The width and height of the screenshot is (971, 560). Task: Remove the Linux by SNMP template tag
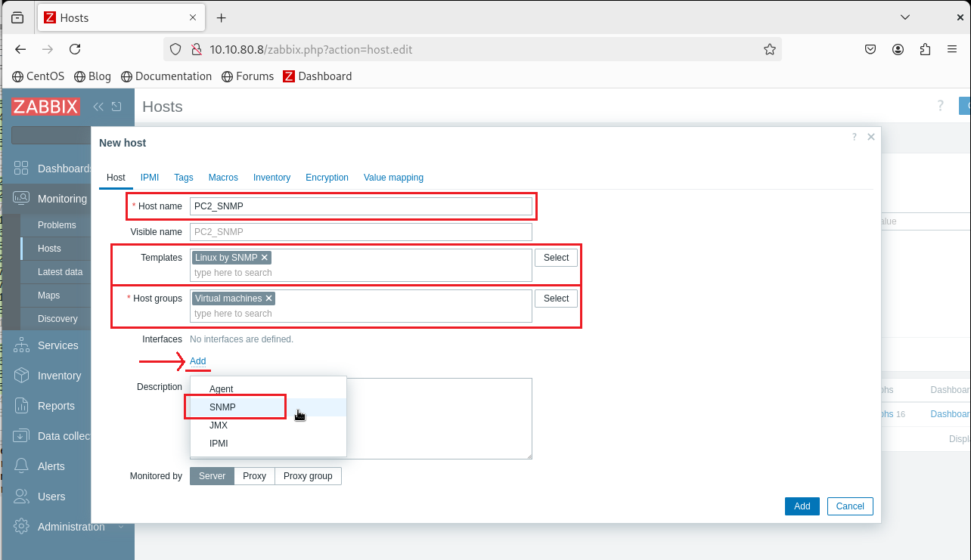click(x=265, y=258)
